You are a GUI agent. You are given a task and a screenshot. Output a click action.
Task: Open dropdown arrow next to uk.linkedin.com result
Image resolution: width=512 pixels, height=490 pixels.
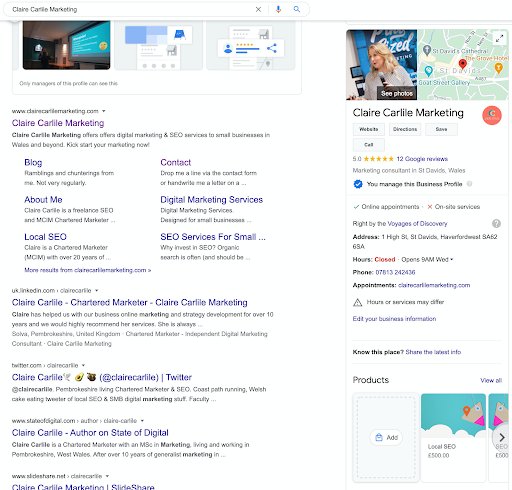(x=96, y=290)
